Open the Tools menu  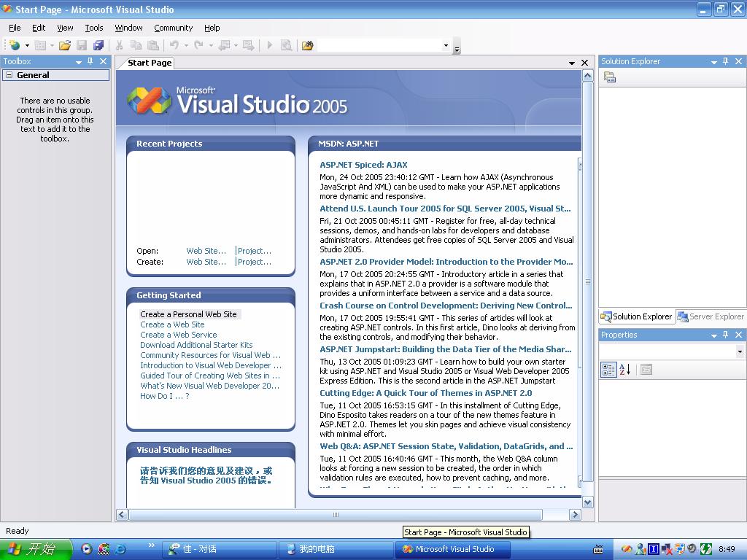click(x=94, y=28)
